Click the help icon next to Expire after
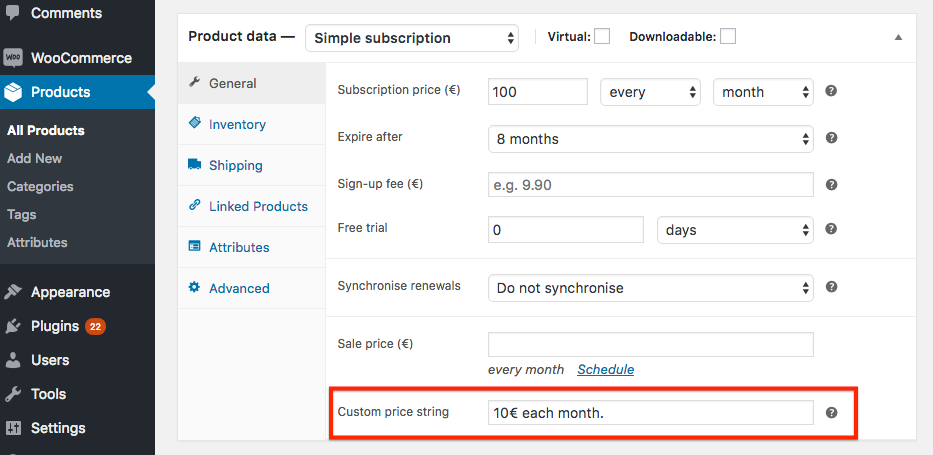Image resolution: width=933 pixels, height=455 pixels. point(831,138)
